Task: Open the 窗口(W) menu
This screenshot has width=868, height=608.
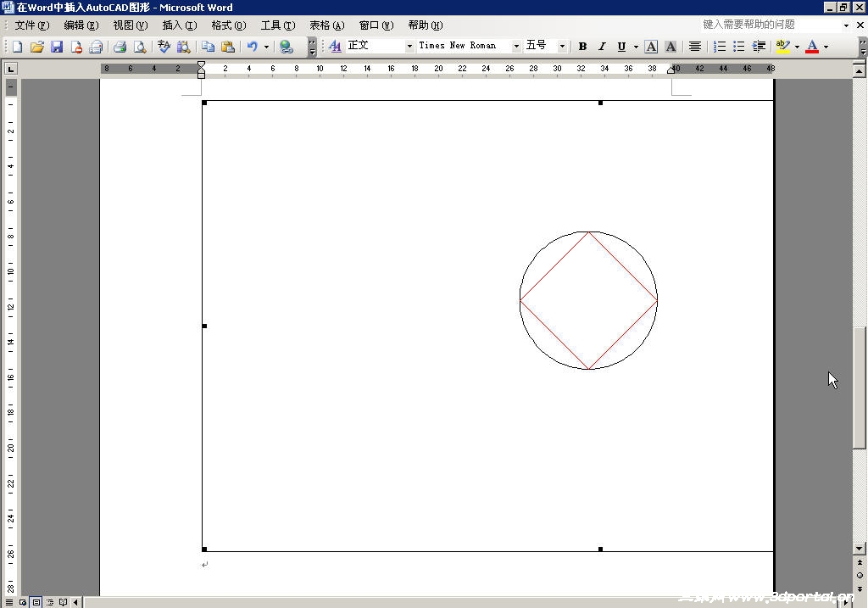Action: pos(376,25)
